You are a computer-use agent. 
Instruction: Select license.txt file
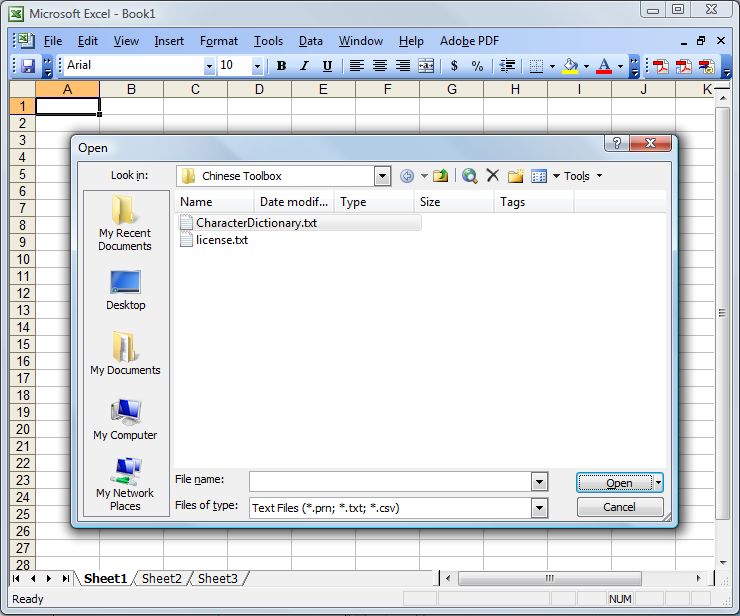click(x=214, y=240)
